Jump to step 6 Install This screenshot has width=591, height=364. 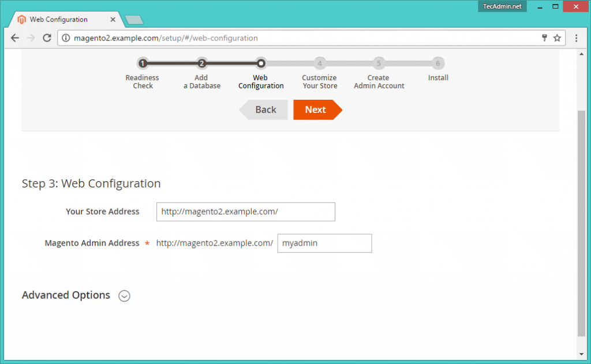coord(437,63)
